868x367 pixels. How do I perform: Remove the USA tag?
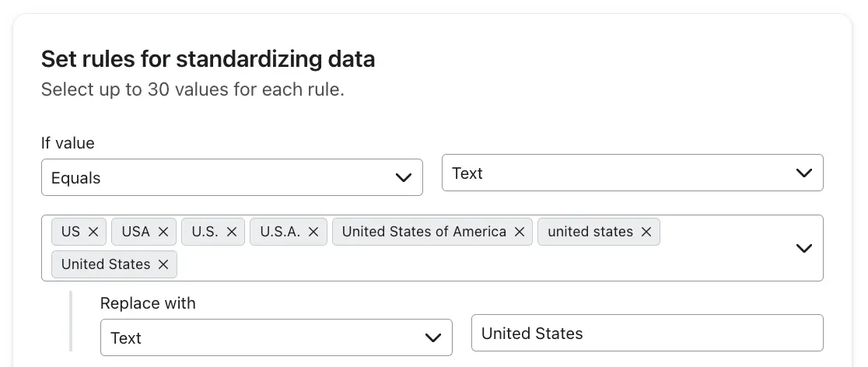(163, 232)
